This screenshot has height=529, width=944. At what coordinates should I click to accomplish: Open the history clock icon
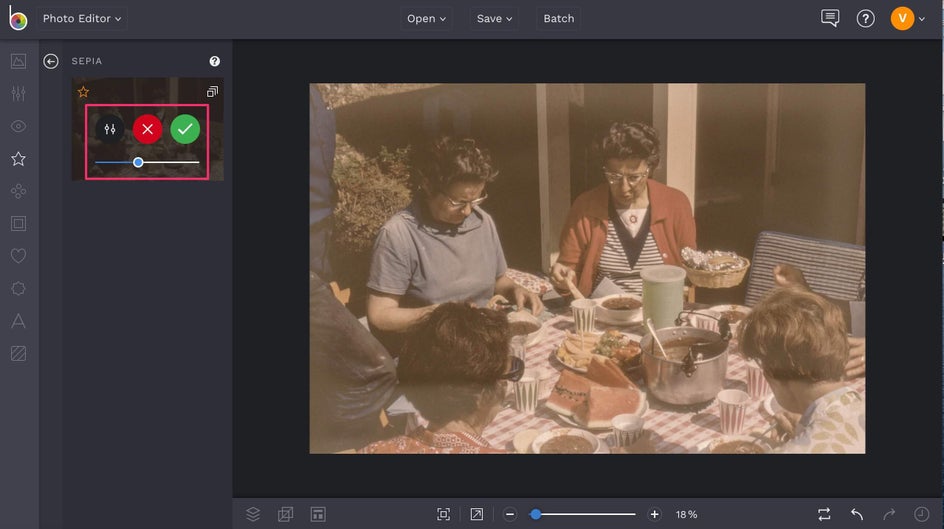[922, 514]
